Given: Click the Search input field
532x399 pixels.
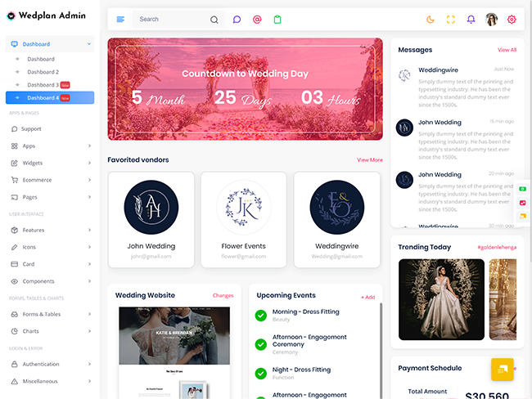Looking at the screenshot, I should [x=172, y=19].
